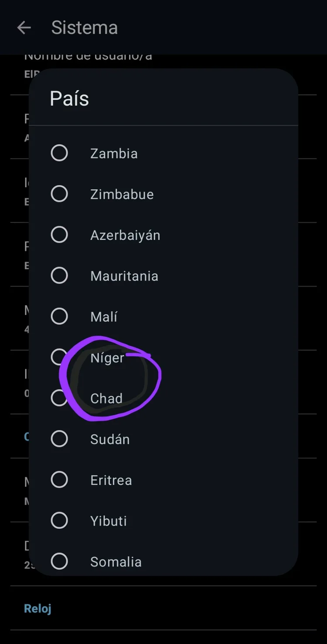Image resolution: width=327 pixels, height=644 pixels.
Task: Select the Eritrea radio button
Action: [x=59, y=480]
